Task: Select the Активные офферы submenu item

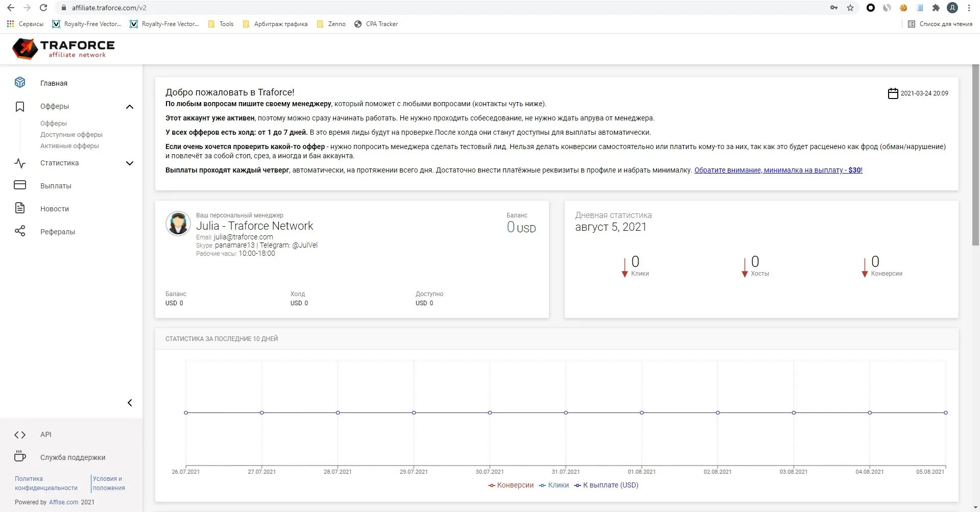Action: point(69,146)
